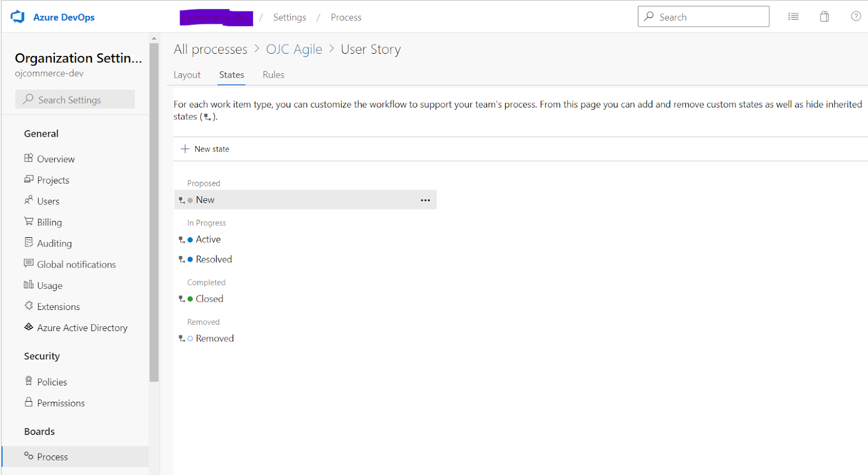
Task: Open the marketplace shopping bag icon
Action: point(825,17)
